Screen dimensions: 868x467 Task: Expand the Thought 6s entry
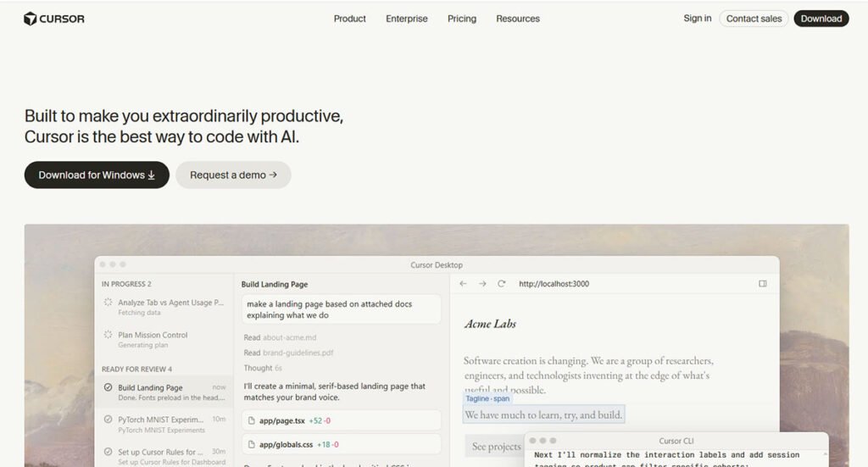(x=263, y=368)
